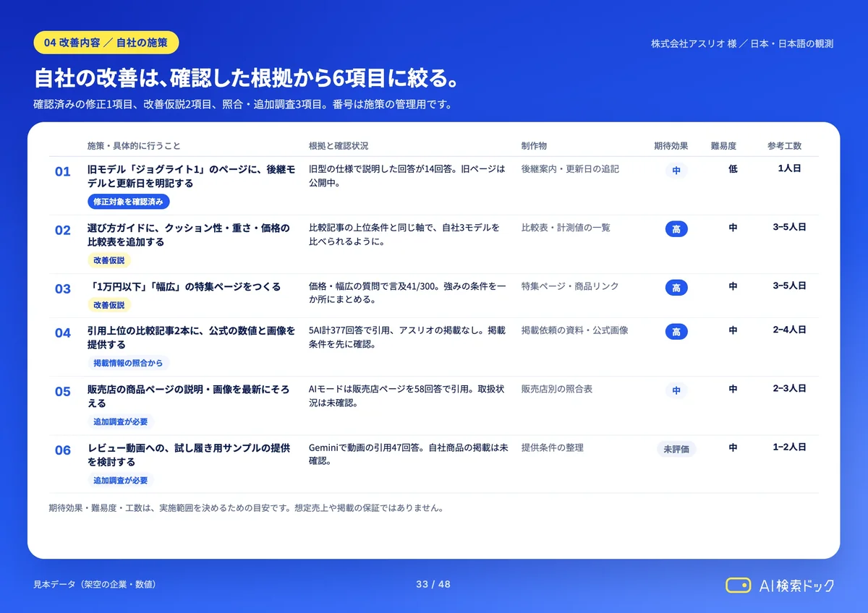Viewport: 868px width, 613px height.
Task: Click the 中 effect badge in row 01
Action: click(676, 171)
